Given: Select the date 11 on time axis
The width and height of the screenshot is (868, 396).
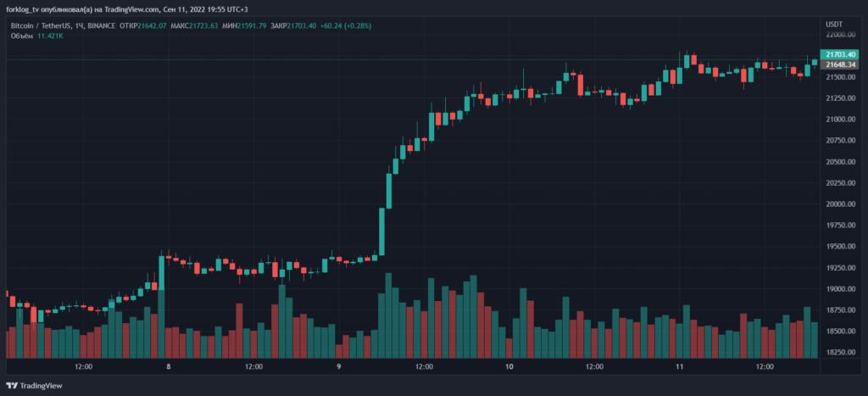Looking at the screenshot, I should tap(679, 367).
